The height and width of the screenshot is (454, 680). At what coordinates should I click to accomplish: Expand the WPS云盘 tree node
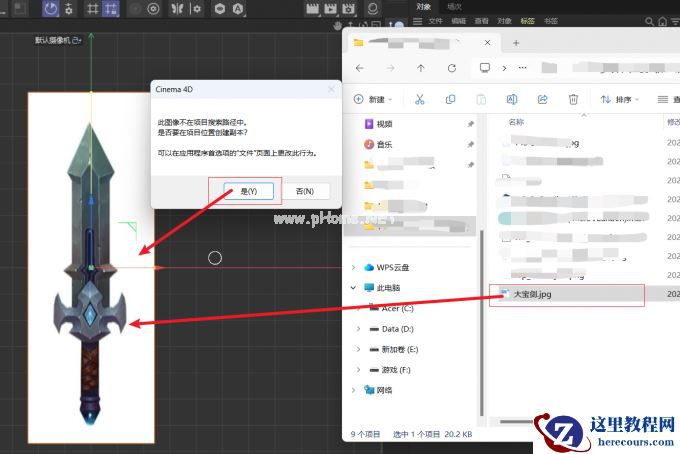pos(353,267)
